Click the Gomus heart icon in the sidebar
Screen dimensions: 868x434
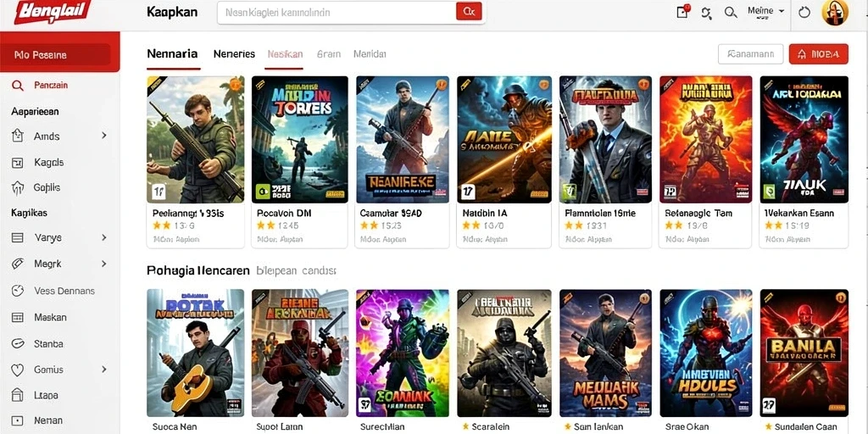point(18,370)
